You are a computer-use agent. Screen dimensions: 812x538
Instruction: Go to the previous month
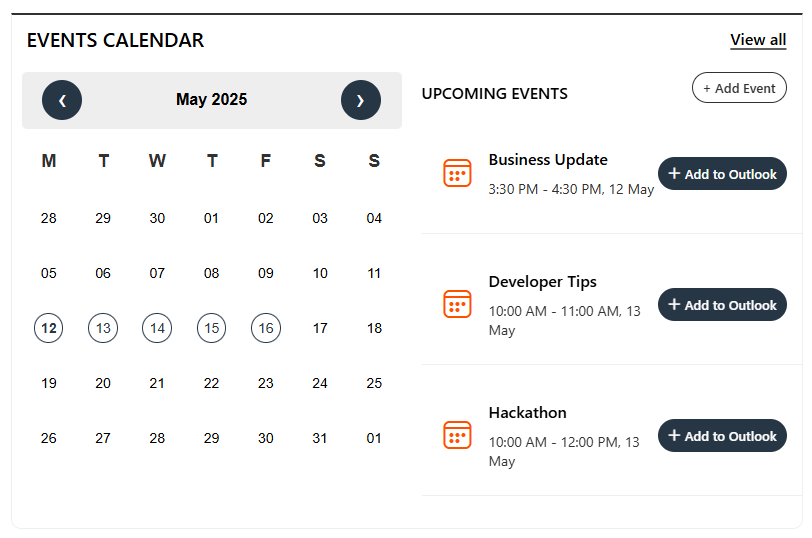click(62, 100)
